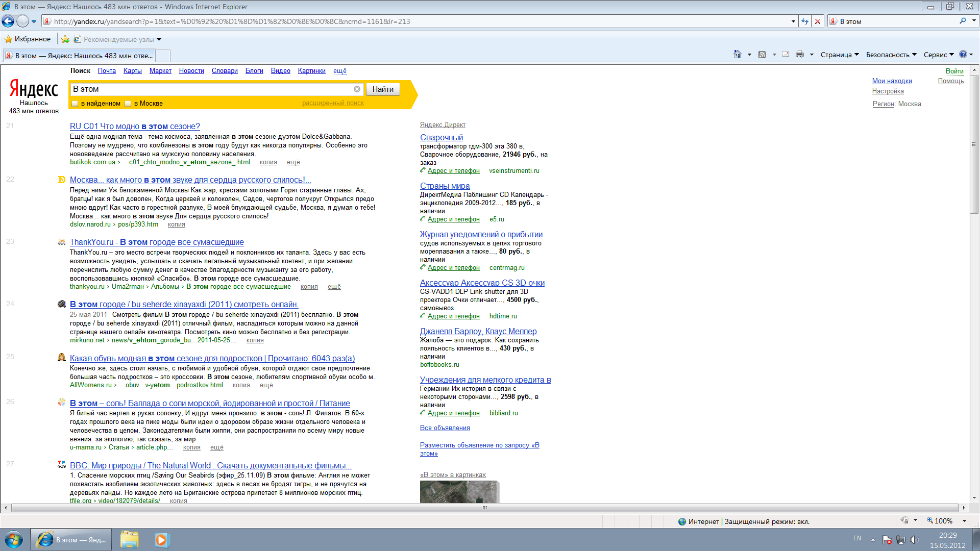
Task: Open zoom level 100% control
Action: point(943,521)
